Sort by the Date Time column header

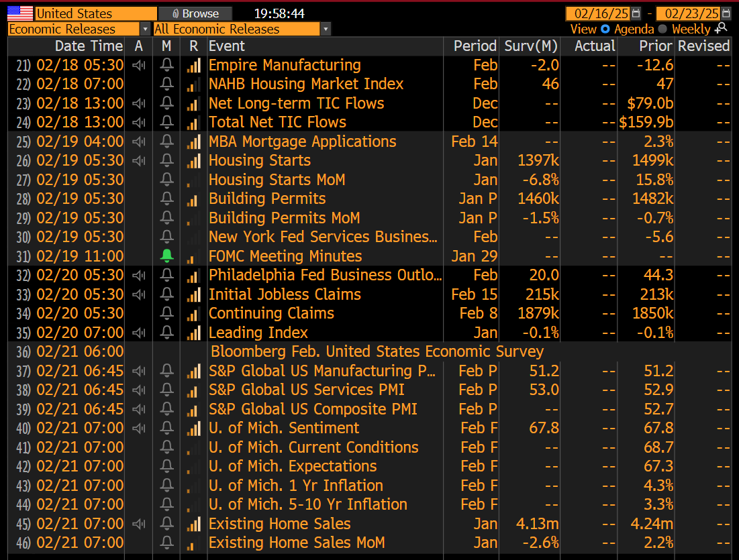click(89, 46)
